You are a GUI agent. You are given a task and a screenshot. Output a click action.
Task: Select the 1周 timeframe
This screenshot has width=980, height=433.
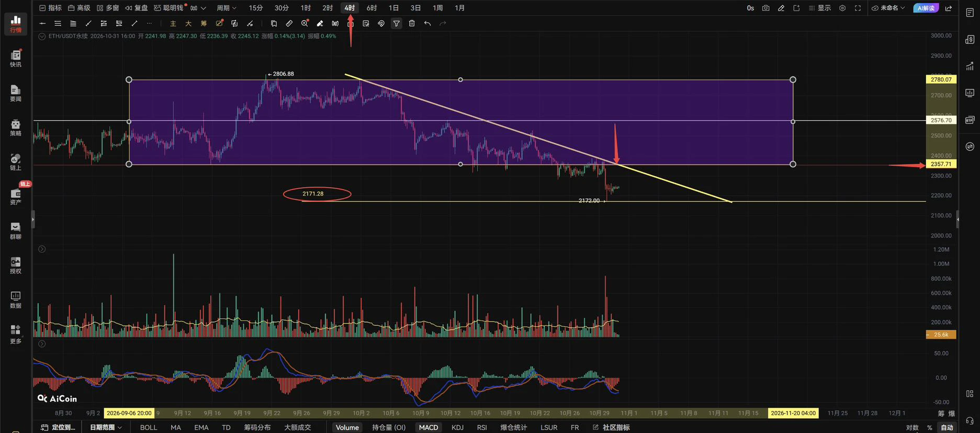coord(437,8)
